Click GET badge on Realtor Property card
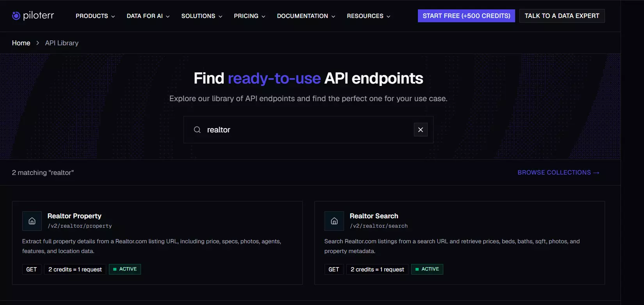 click(32, 269)
